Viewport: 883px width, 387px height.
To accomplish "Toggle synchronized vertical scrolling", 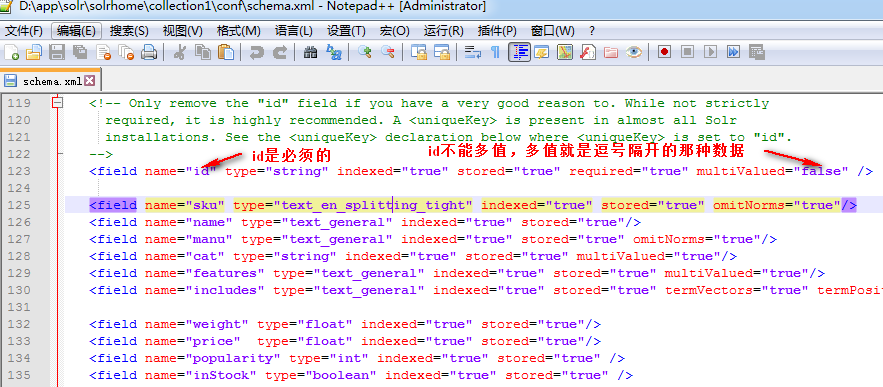I will 418,52.
